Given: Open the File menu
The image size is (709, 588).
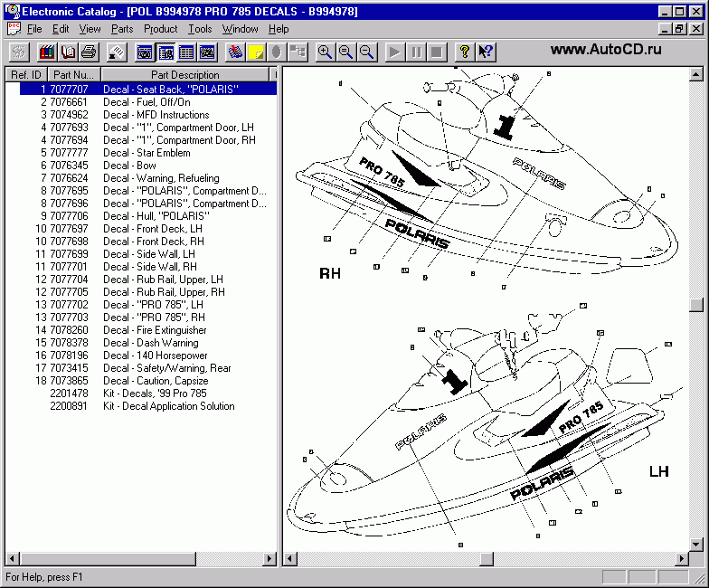Looking at the screenshot, I should click(34, 29).
